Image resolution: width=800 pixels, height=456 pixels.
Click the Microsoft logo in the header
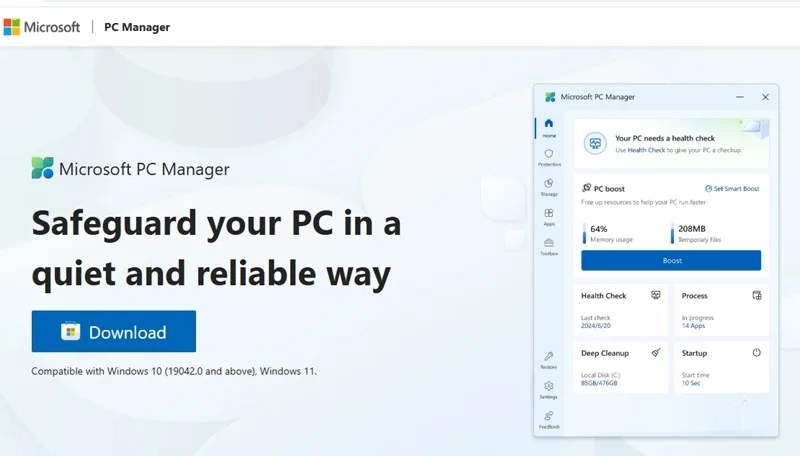pyautogui.click(x=42, y=27)
